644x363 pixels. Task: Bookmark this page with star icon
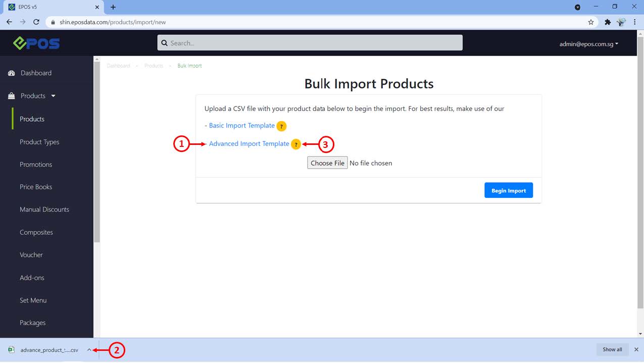click(591, 22)
